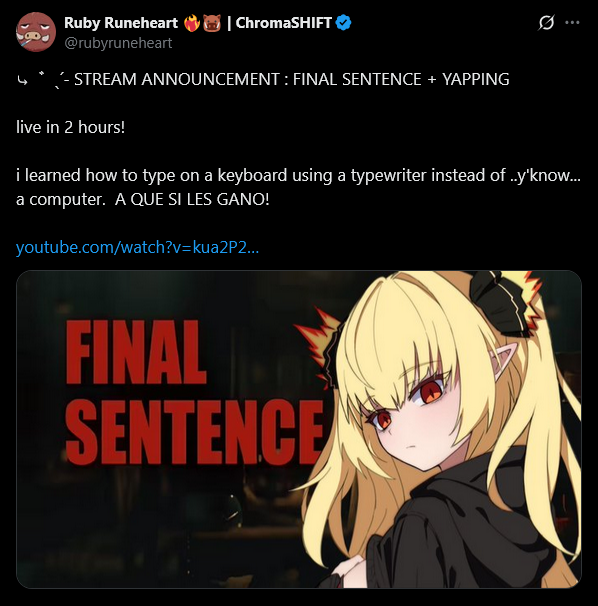The width and height of the screenshot is (598, 606).
Task: Open the Grok explain-post icon
Action: pos(546,22)
